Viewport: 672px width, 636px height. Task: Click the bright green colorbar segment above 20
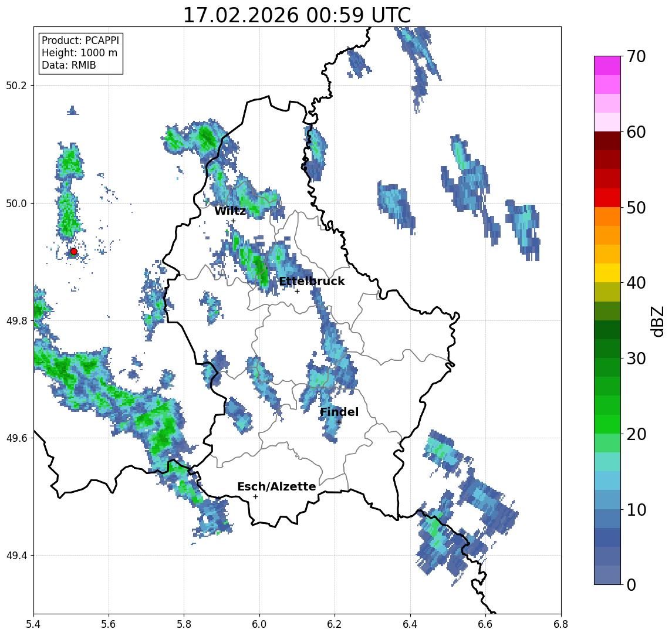point(607,424)
